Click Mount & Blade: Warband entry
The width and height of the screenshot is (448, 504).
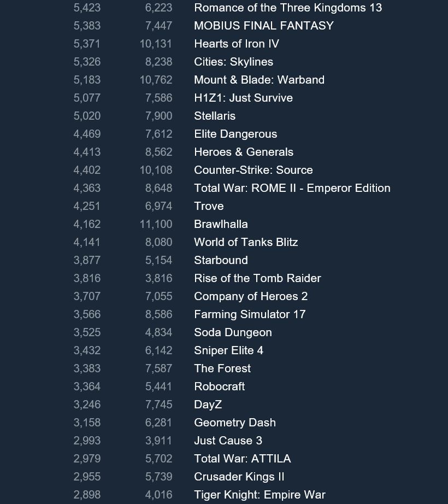(259, 80)
